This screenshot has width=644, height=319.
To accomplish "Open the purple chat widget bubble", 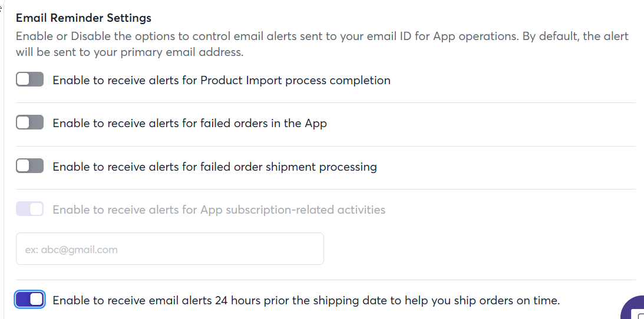I will (633, 308).
